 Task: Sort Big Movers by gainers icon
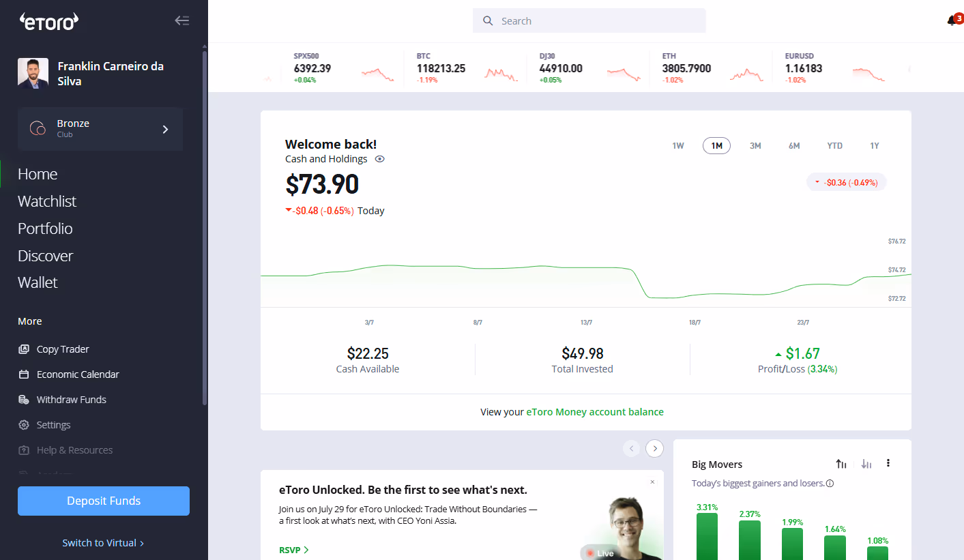point(841,464)
